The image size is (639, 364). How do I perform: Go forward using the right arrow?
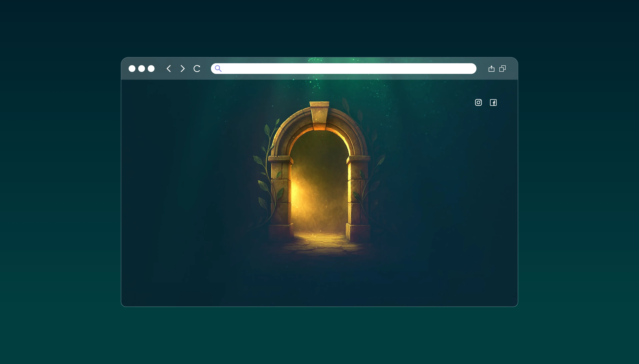tap(182, 69)
